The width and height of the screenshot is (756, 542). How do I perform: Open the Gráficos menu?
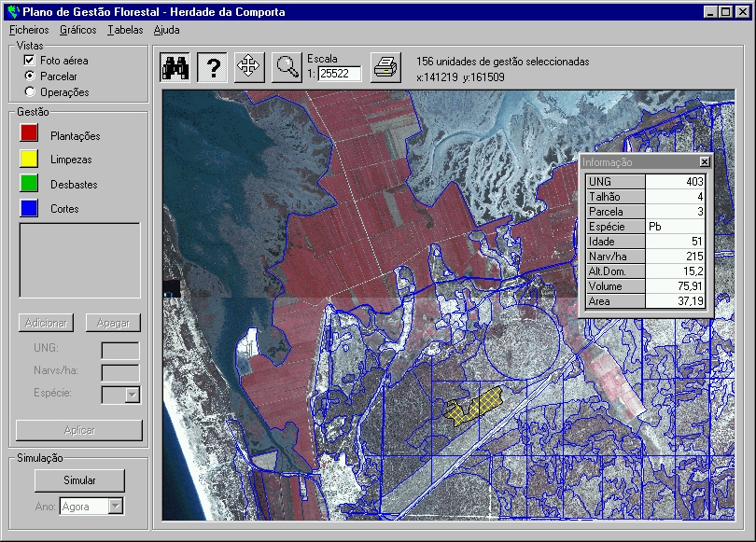point(78,30)
